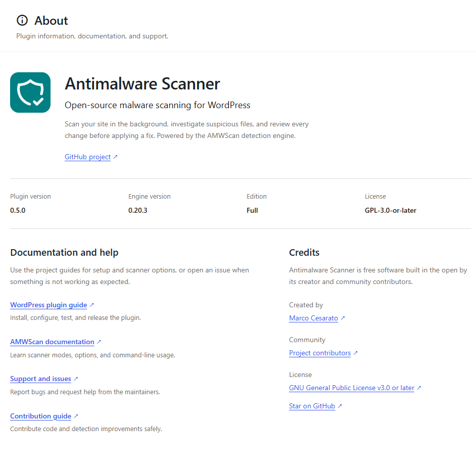Open the GitHub project link
Viewport: 476px width, 468px height.
tap(87, 157)
